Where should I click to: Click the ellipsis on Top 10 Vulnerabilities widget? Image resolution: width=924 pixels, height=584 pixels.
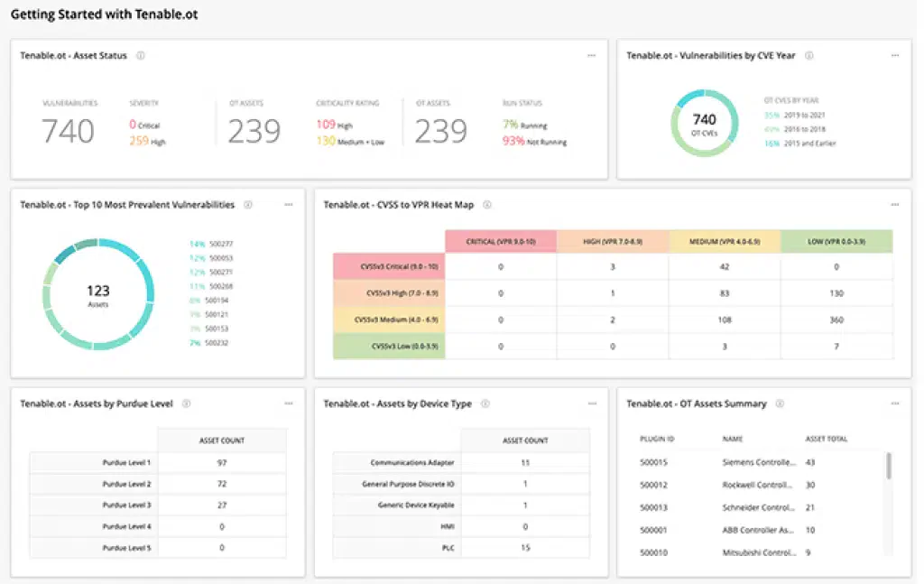(289, 205)
